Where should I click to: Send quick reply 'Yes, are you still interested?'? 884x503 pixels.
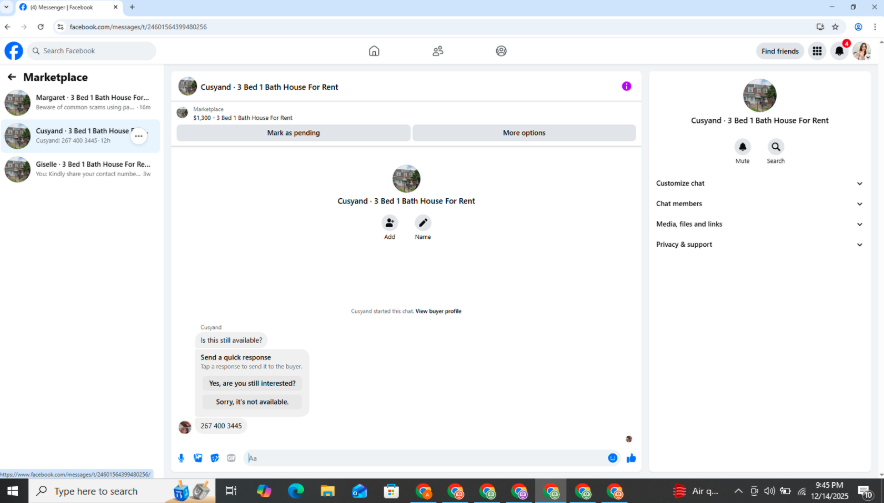[252, 383]
